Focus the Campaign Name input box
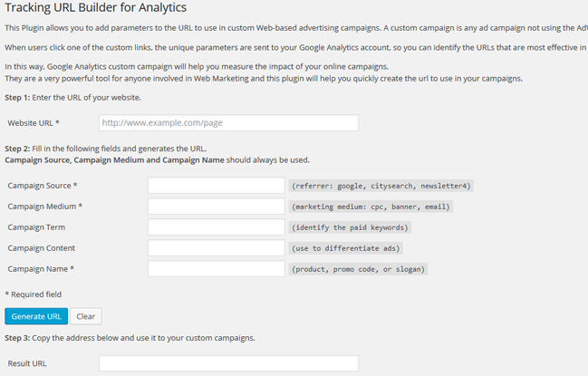This screenshot has width=588, height=376. click(x=217, y=269)
